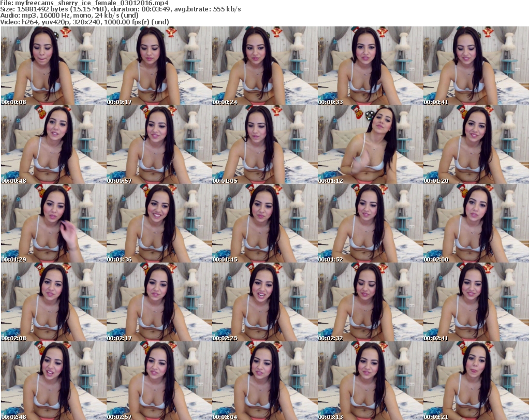Click the Video h264 info line

pyautogui.click(x=84, y=22)
